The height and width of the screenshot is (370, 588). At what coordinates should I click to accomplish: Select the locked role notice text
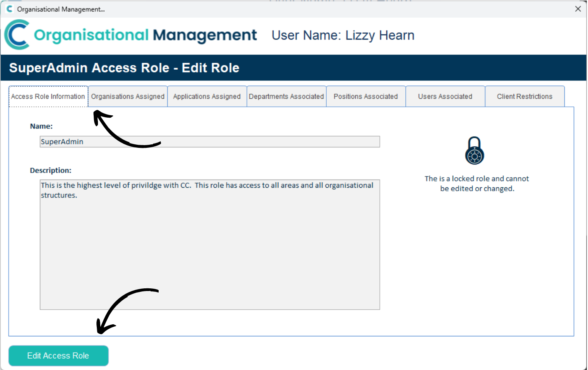coord(477,183)
